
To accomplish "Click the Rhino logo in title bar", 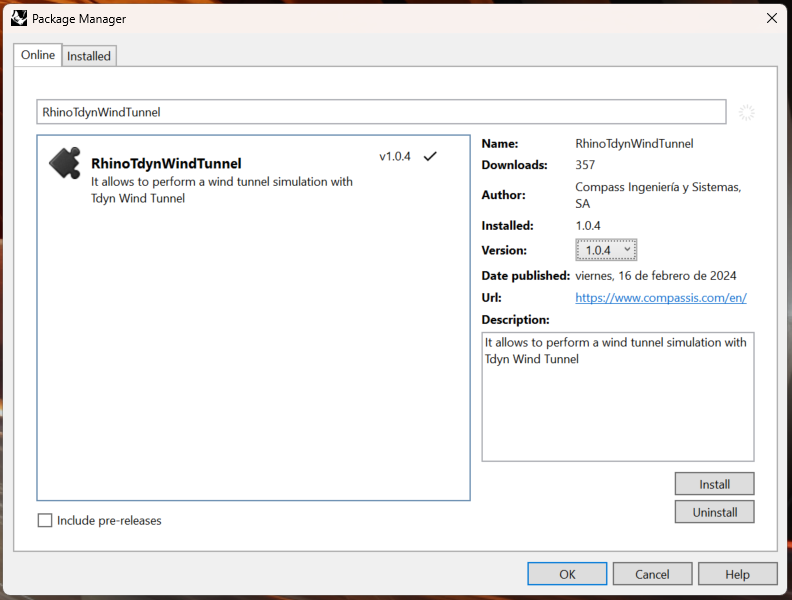I will (19, 18).
